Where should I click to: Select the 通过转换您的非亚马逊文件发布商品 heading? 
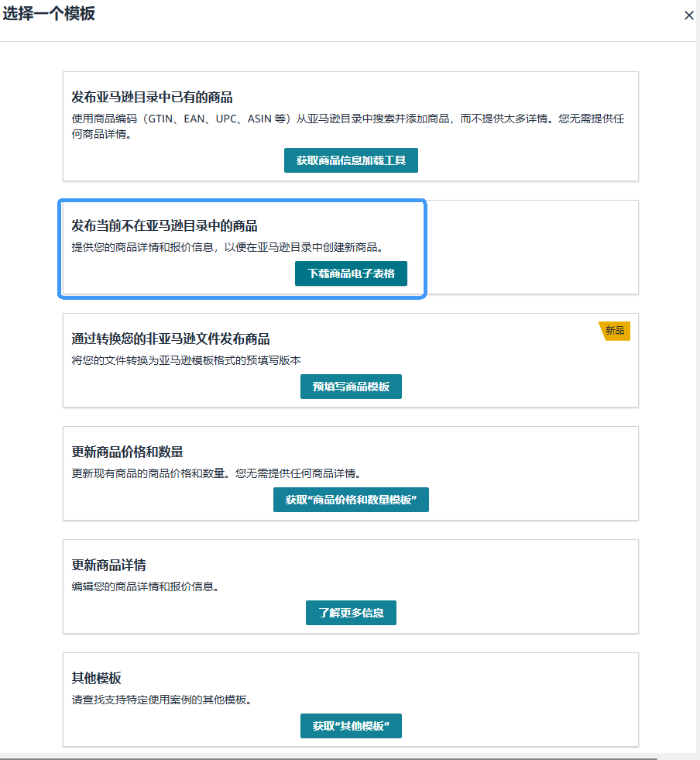(170, 339)
